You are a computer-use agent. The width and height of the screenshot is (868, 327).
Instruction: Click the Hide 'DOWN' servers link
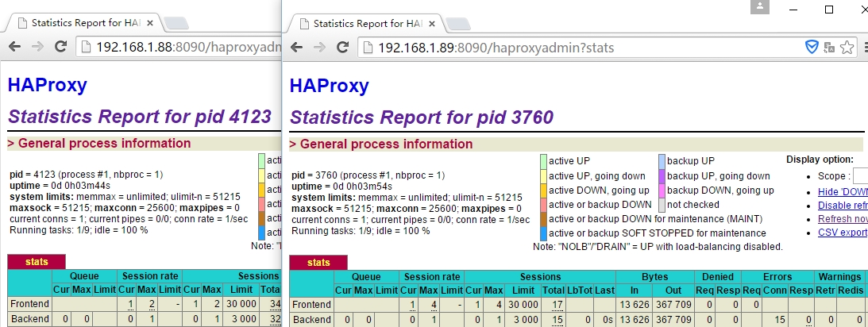843,192
